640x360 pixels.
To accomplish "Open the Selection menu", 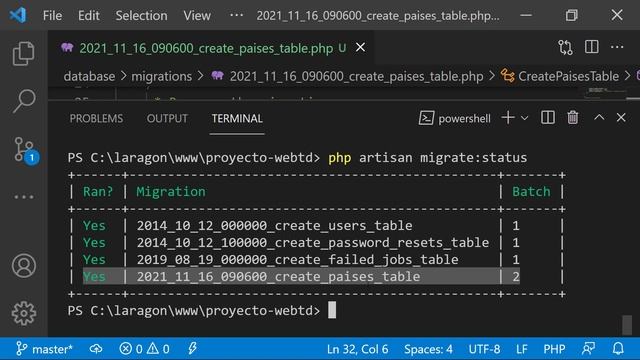I will point(141,16).
